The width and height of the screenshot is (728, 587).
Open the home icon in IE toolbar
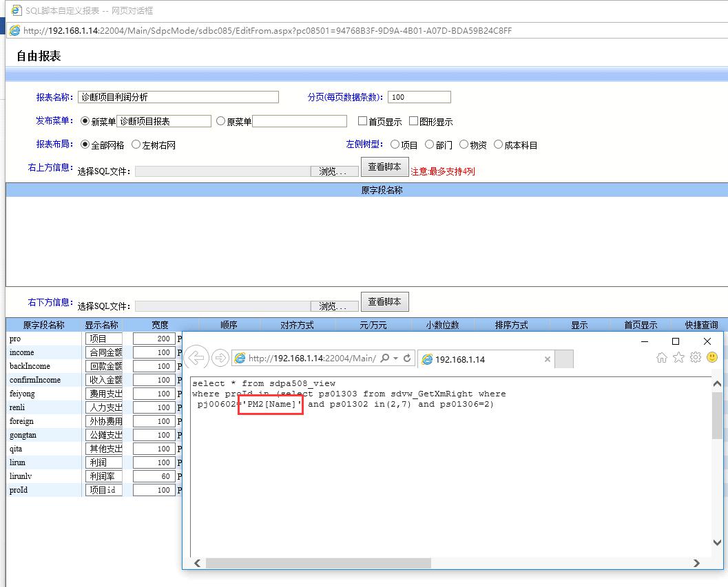[661, 358]
